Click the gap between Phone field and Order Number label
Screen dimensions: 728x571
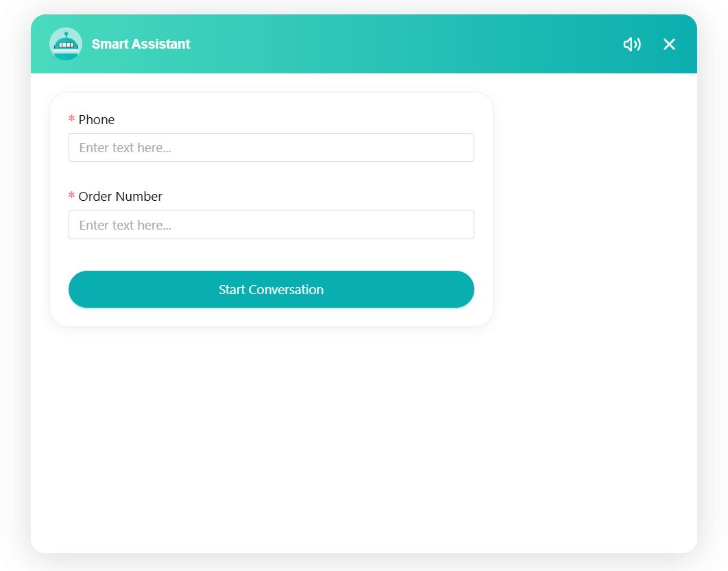pyautogui.click(x=271, y=175)
